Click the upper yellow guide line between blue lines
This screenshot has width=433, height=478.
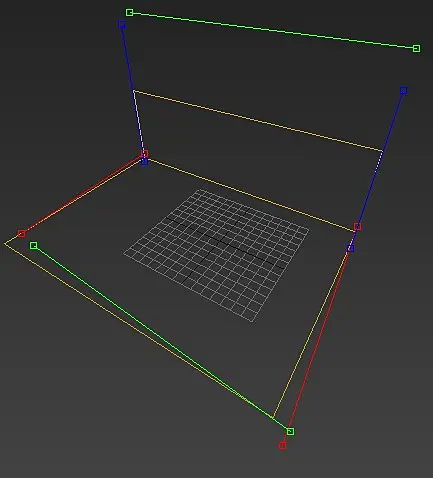pos(257,121)
